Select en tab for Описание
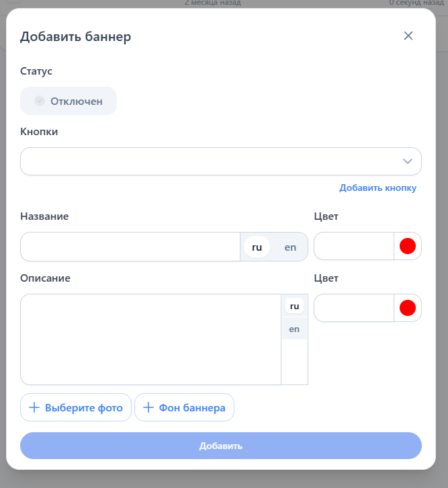 (x=294, y=329)
